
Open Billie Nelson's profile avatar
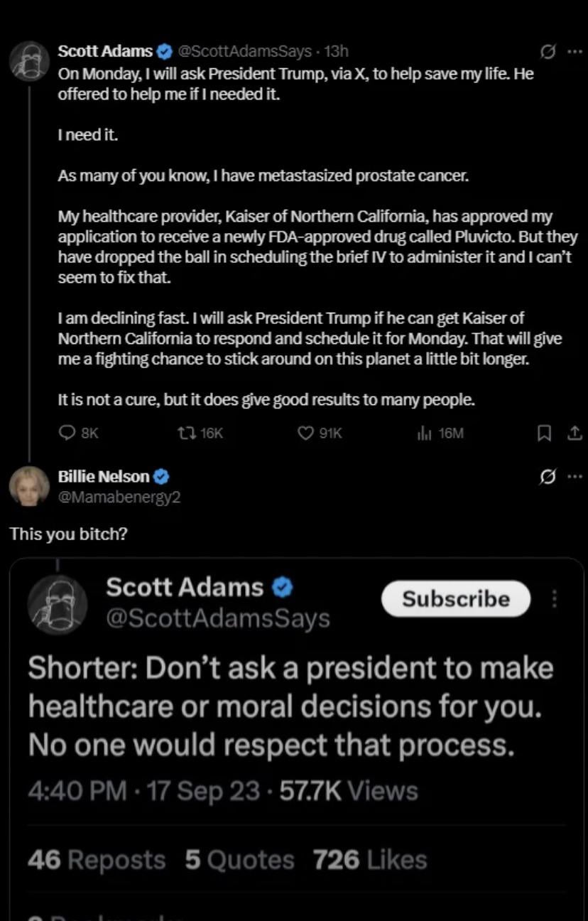[29, 487]
